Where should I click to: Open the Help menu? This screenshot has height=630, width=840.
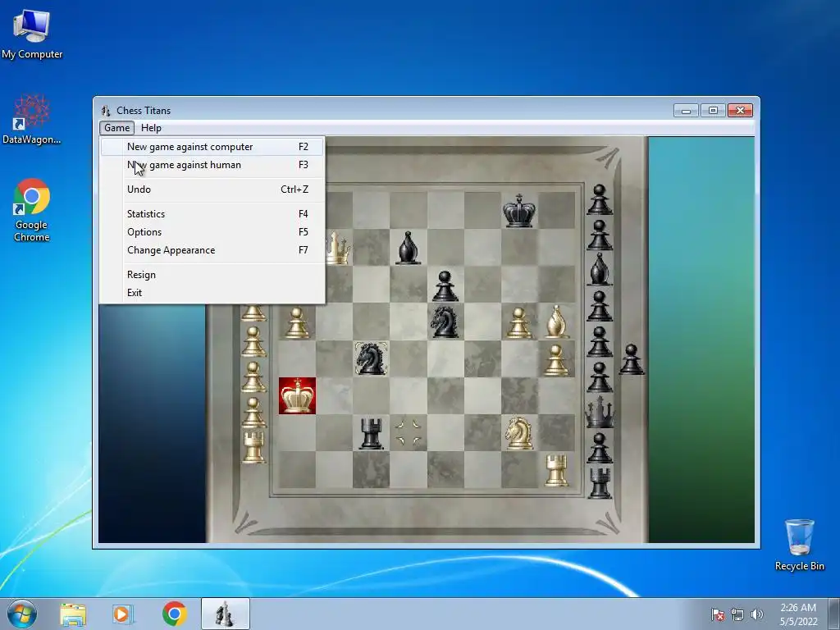point(151,128)
